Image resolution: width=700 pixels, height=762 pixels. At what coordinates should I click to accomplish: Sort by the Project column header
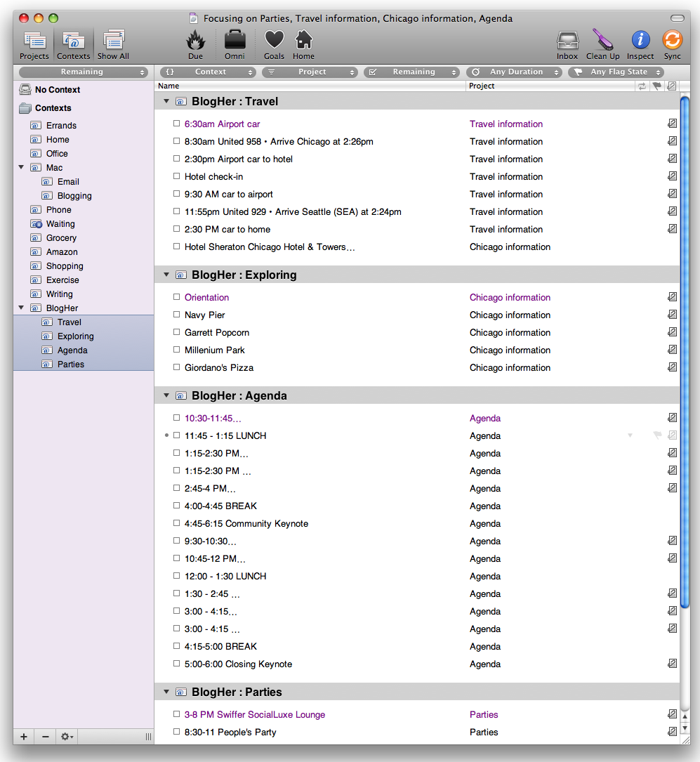tap(550, 86)
